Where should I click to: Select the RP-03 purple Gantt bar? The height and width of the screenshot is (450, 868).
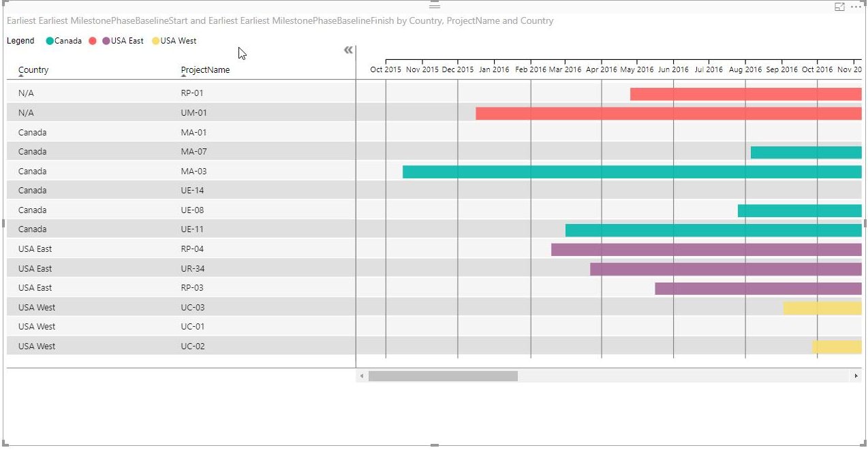pos(758,289)
